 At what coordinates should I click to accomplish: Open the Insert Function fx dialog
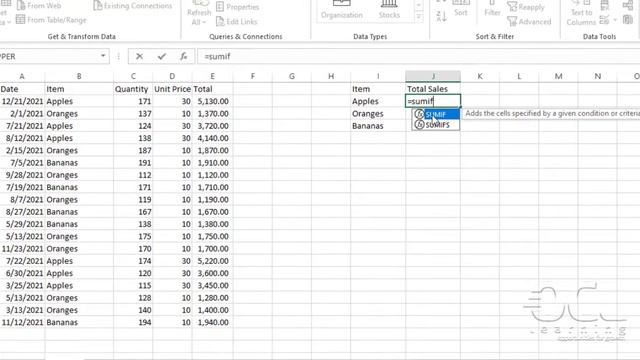point(183,56)
